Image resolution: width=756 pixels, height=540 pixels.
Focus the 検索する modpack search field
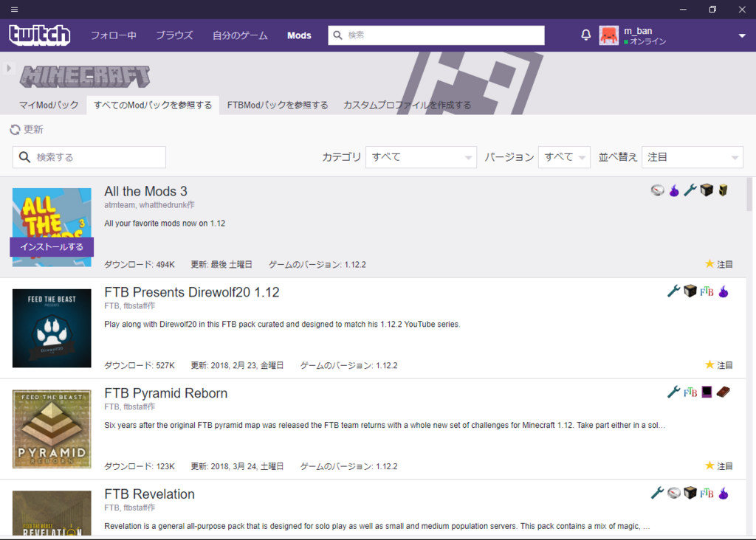[89, 157]
